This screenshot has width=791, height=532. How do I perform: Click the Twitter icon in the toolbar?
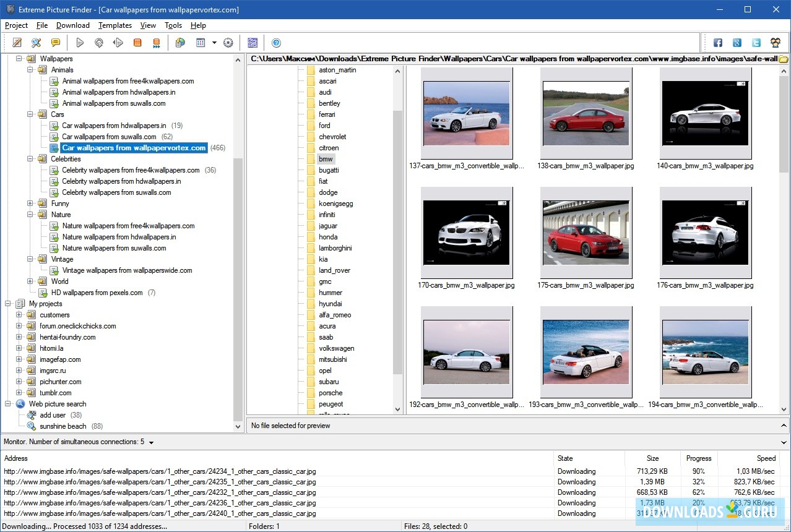756,42
